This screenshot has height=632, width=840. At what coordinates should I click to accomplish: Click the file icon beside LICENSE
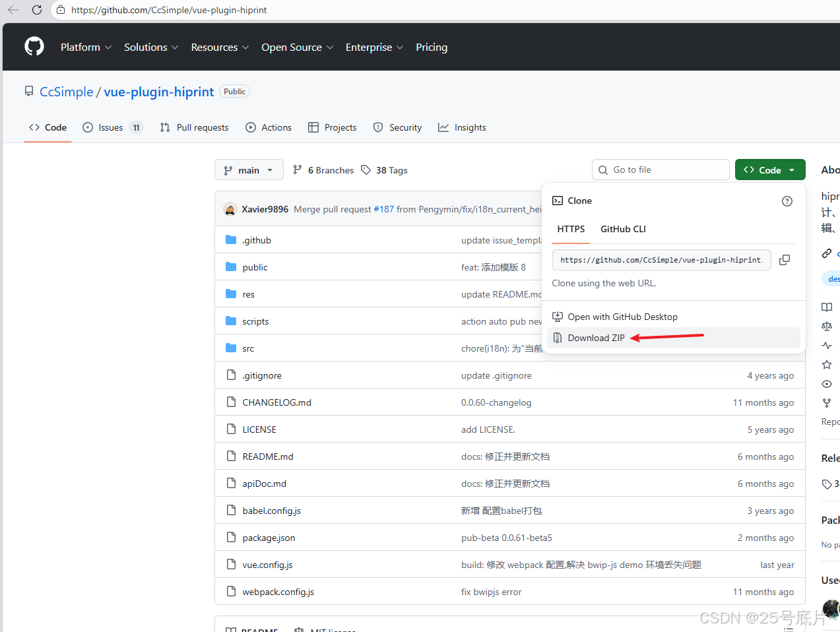231,429
